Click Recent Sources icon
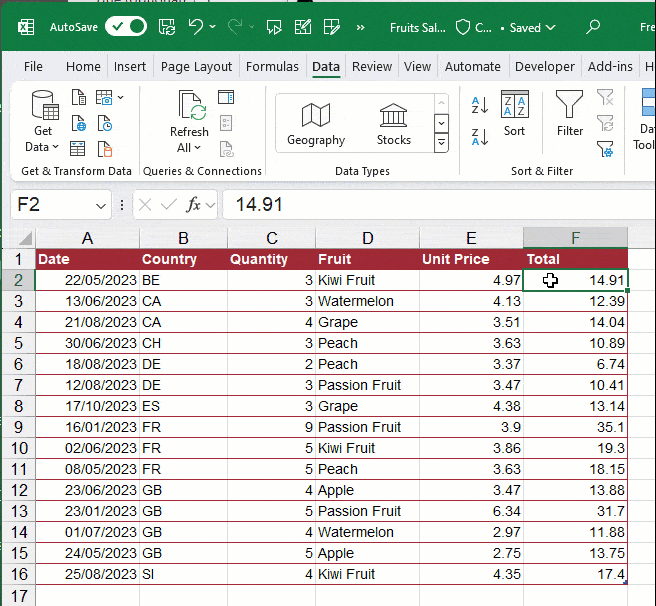The height and width of the screenshot is (606, 656). pyautogui.click(x=105, y=123)
